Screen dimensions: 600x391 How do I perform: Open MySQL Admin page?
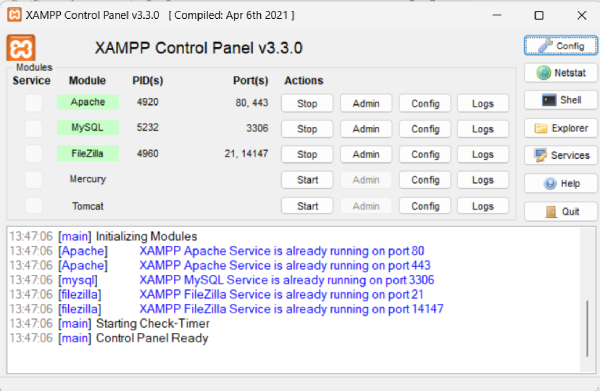coord(366,129)
